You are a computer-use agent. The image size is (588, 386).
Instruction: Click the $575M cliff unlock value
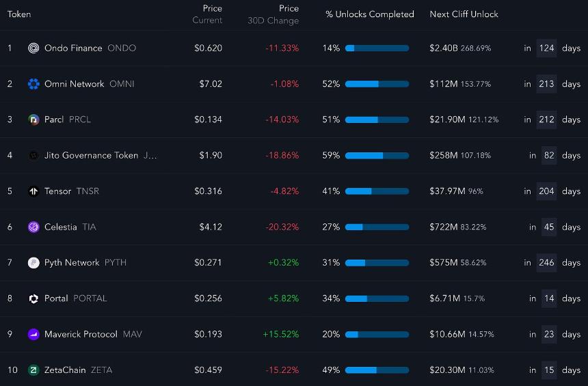(444, 263)
